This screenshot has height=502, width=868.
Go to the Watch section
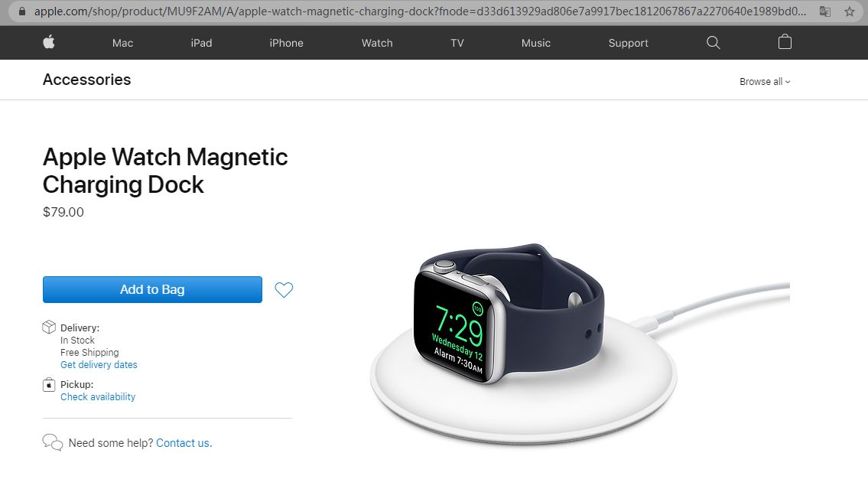coord(377,43)
